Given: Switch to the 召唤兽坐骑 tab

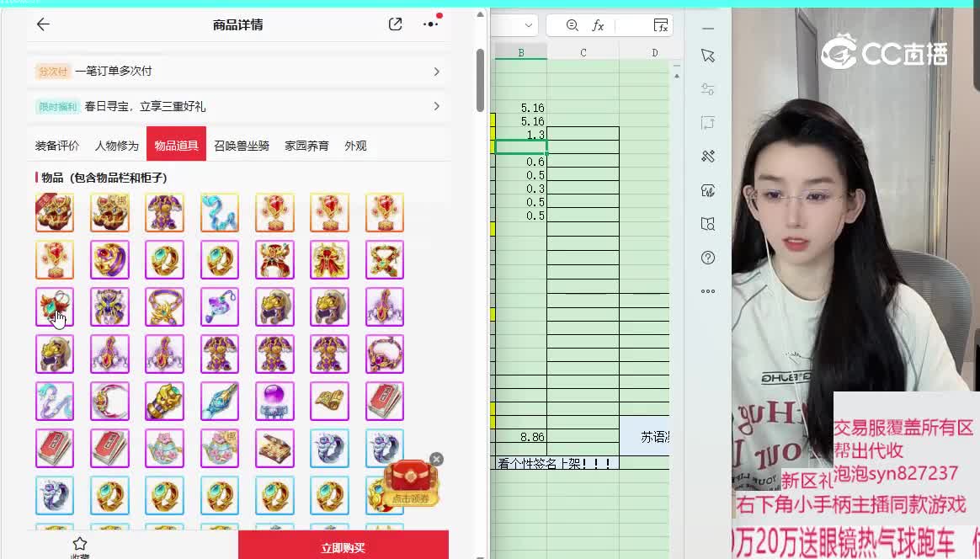Looking at the screenshot, I should pyautogui.click(x=242, y=146).
